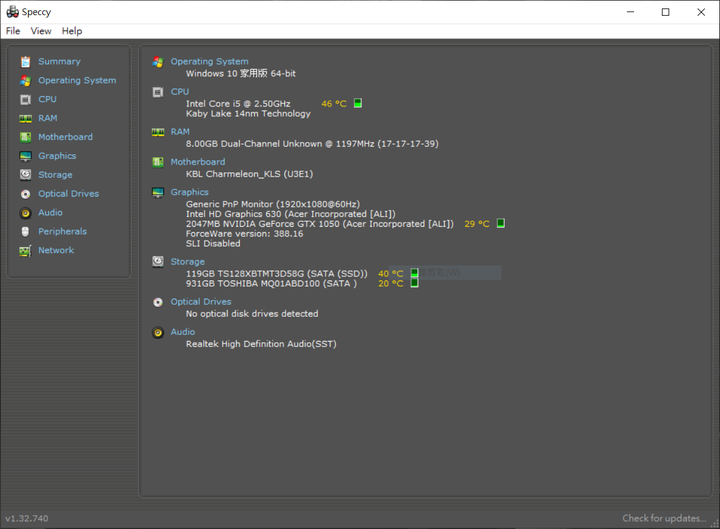Click the Speccy app icon in title bar

(12, 12)
